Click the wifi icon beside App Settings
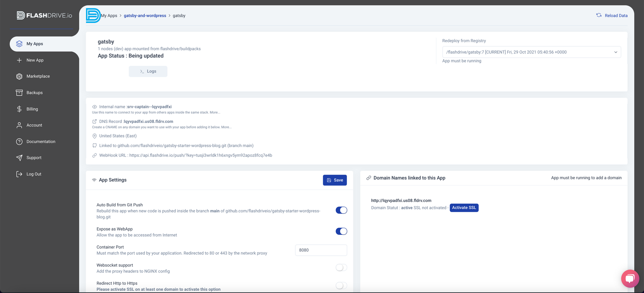 94,180
